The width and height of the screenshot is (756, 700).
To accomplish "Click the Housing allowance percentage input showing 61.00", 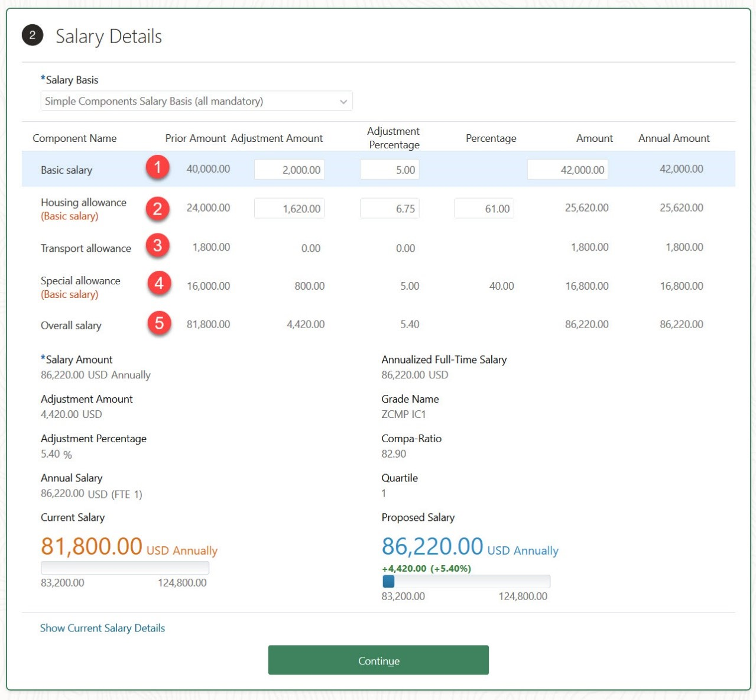I will [x=484, y=208].
